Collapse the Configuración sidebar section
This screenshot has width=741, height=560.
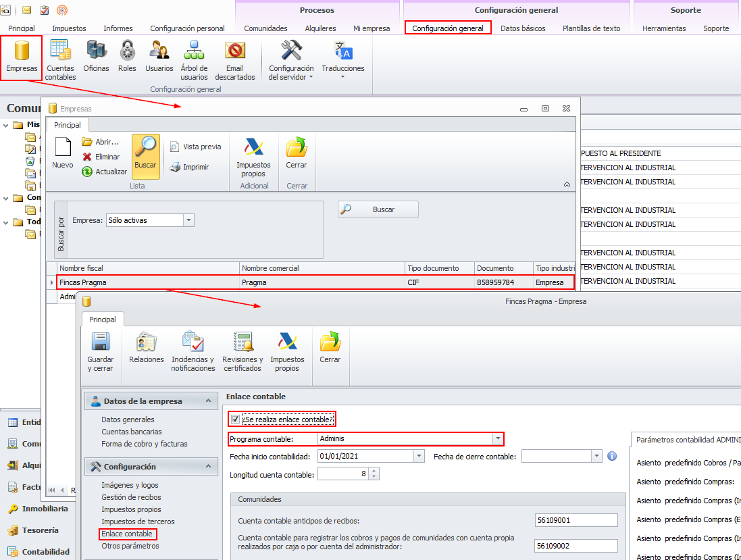(x=209, y=466)
